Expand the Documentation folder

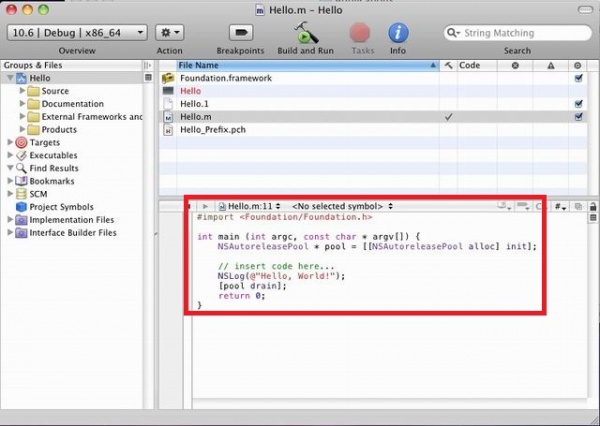(22, 104)
